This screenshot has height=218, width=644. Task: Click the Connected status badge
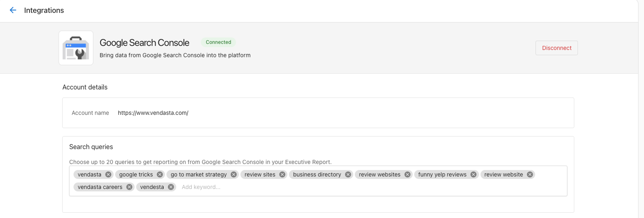click(x=218, y=42)
